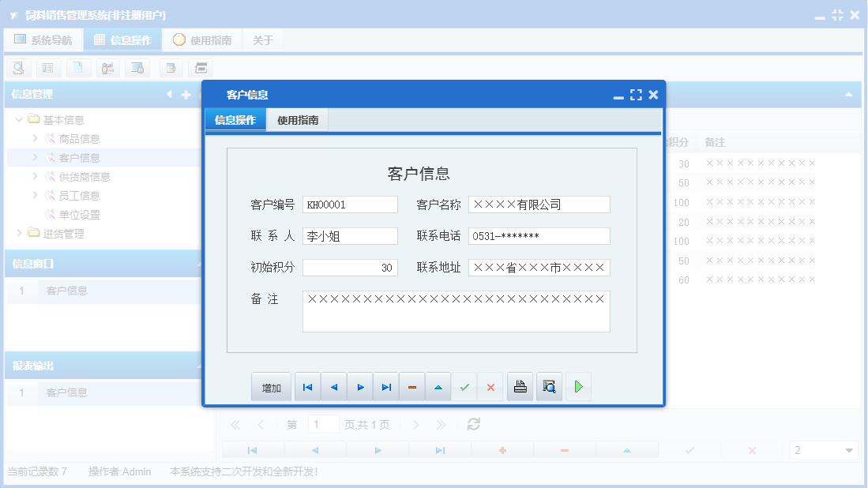Select the search icon on the main toolbar
Image resolution: width=868 pixels, height=488 pixels.
click(x=17, y=68)
